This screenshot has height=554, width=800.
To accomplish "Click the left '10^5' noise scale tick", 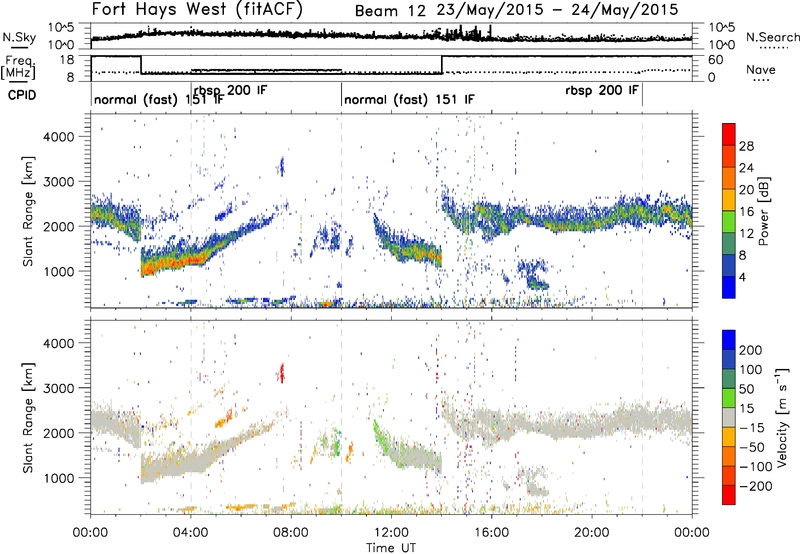I will pyautogui.click(x=61, y=28).
